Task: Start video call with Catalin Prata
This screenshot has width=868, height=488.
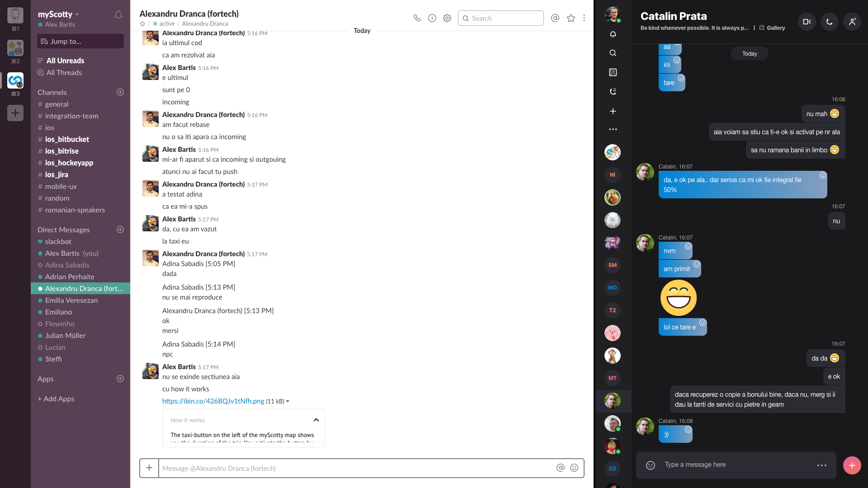Action: pos(807,22)
